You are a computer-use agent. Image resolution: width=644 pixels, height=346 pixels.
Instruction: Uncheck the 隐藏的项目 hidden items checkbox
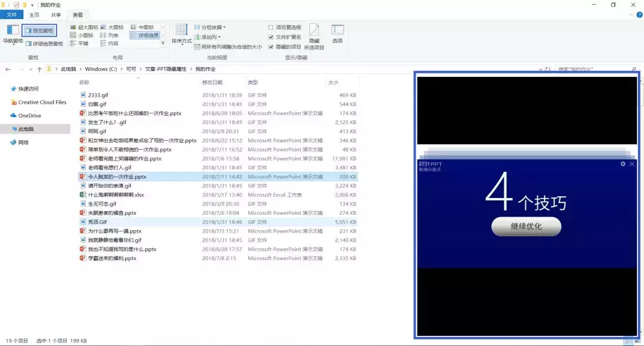point(271,47)
